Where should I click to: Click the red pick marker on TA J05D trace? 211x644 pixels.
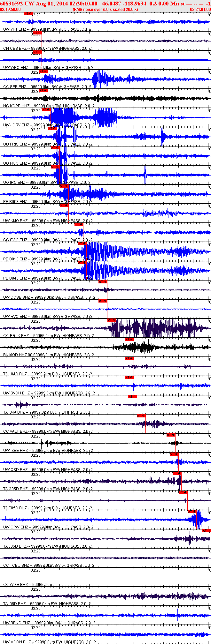207,531
